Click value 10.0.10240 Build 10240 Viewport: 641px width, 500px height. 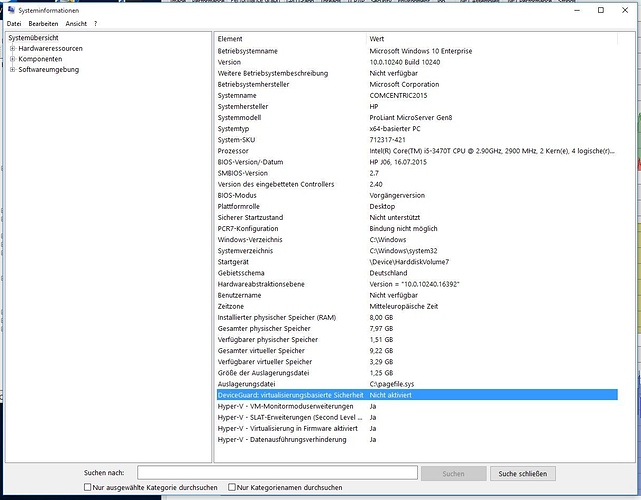[405, 62]
